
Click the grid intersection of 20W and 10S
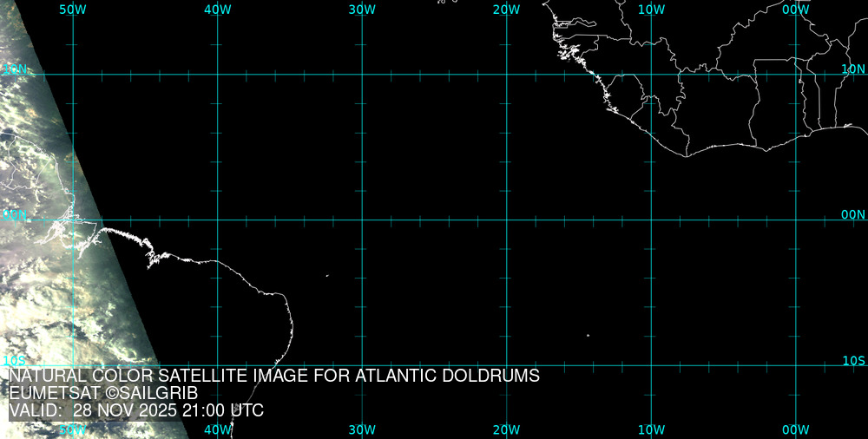pyautogui.click(x=507, y=364)
